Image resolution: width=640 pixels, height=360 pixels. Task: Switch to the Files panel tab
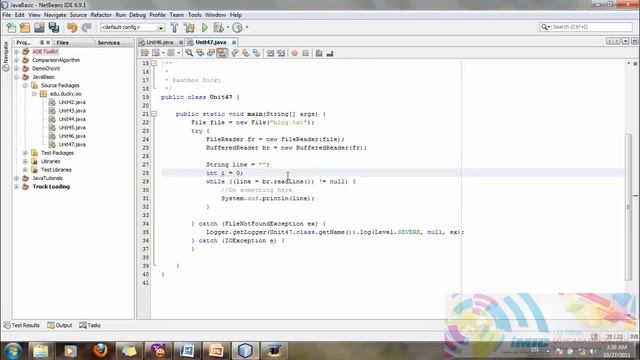coord(62,42)
